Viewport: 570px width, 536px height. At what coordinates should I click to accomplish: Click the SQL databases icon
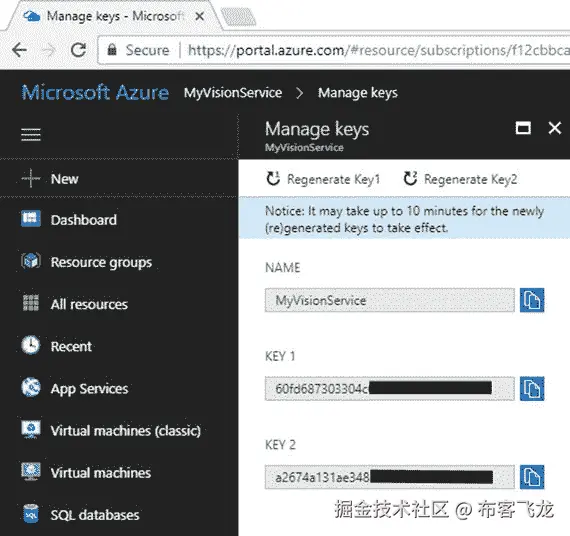pyautogui.click(x=31, y=513)
